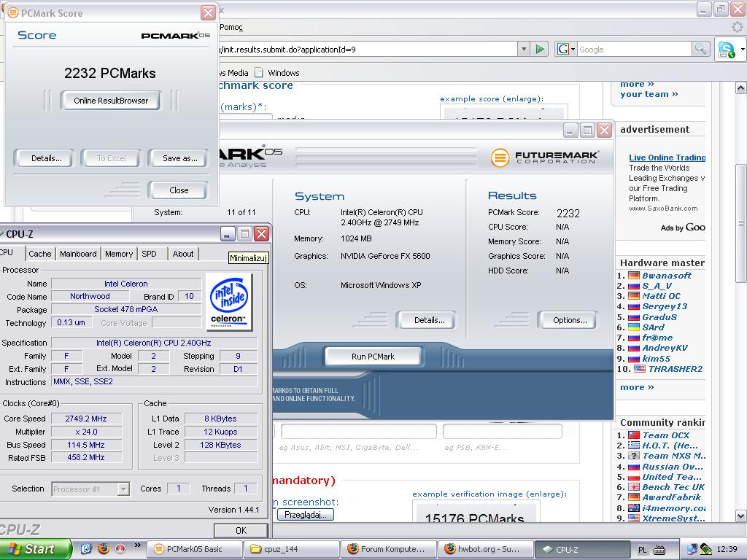747x560 pixels.
Task: Click the show desktop quick launch icon
Action: coord(86,548)
